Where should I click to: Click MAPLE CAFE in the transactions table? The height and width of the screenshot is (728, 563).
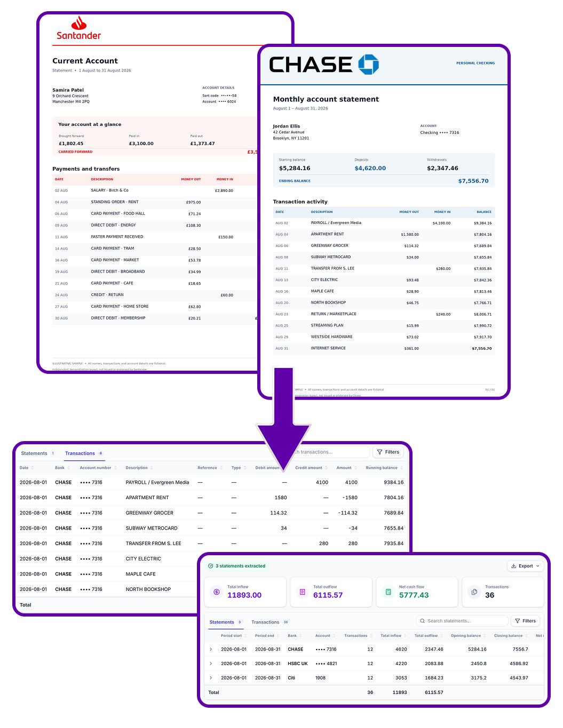140,574
